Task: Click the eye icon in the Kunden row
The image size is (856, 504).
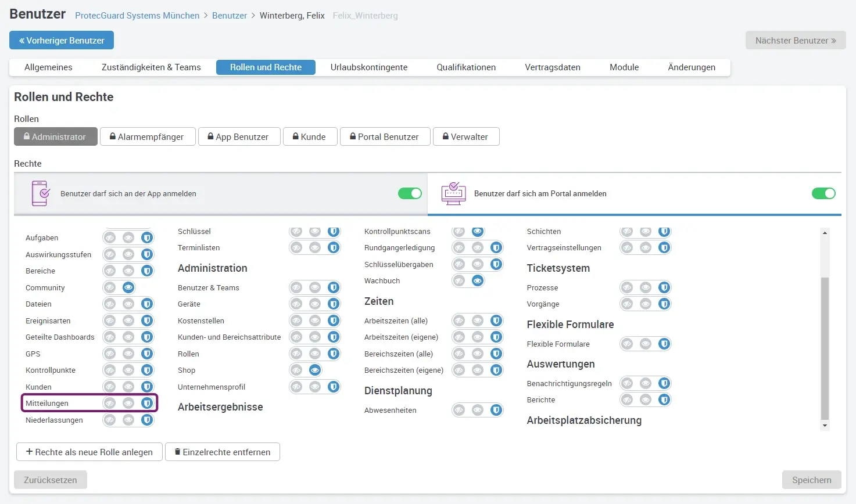Action: pyautogui.click(x=128, y=387)
